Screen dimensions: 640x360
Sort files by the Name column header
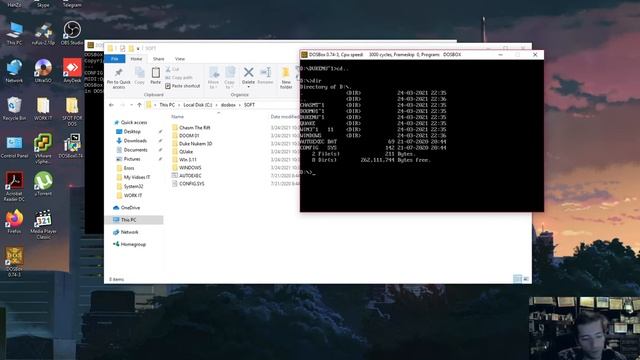point(178,117)
